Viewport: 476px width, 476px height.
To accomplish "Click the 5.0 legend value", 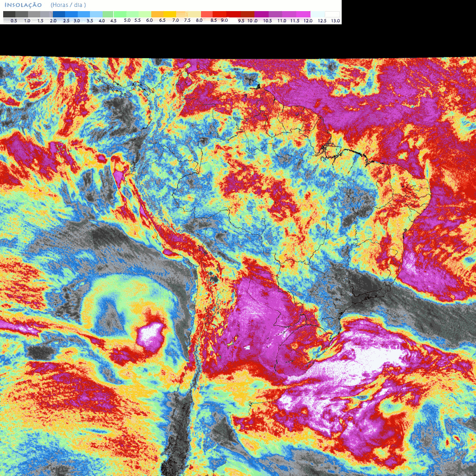I will (x=127, y=20).
